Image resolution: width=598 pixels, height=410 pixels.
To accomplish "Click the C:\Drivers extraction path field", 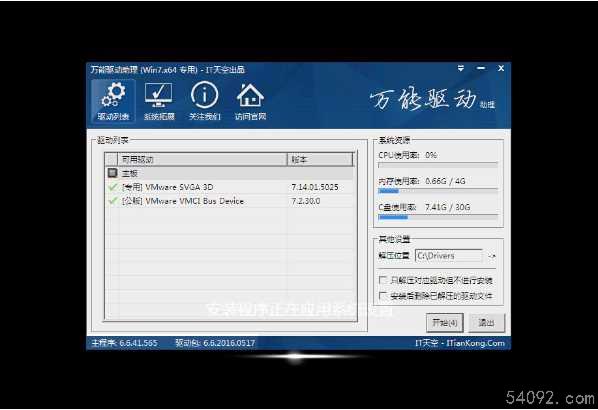I will [x=449, y=256].
